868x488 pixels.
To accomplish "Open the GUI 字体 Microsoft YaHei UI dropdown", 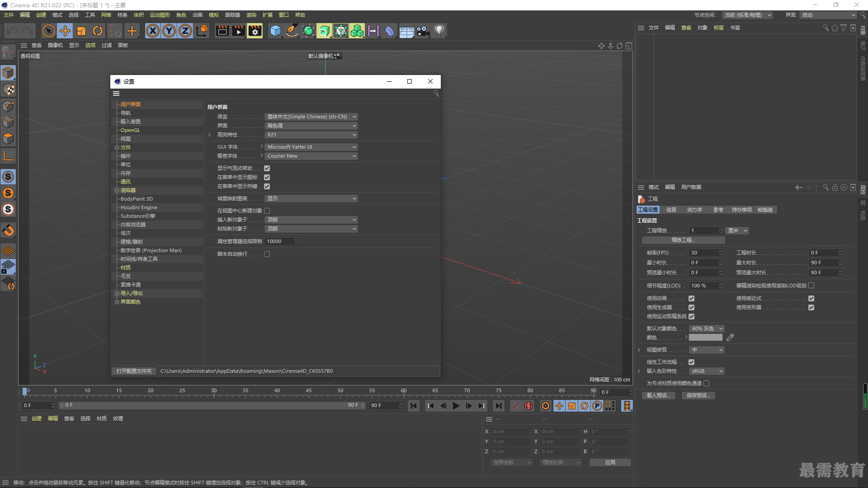I will point(311,147).
